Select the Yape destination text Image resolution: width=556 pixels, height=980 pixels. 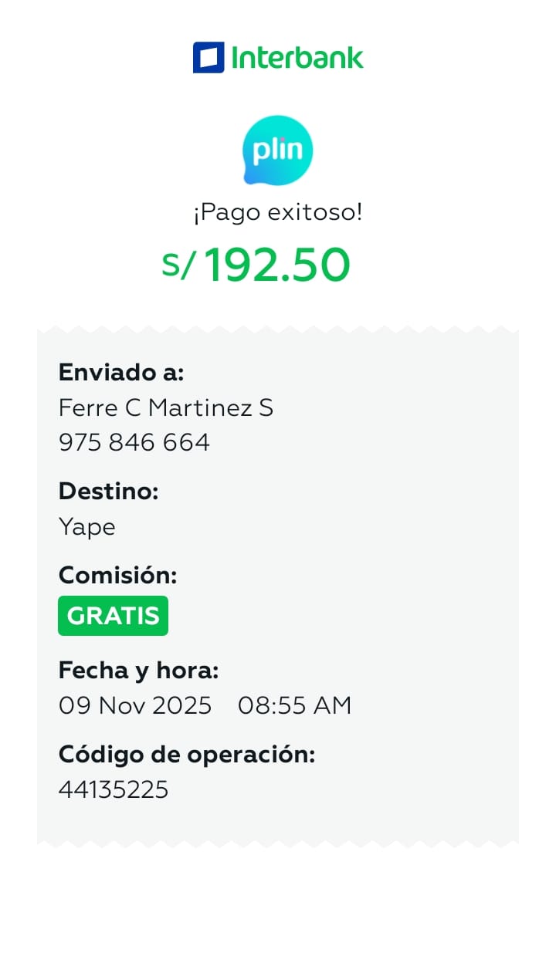point(87,527)
